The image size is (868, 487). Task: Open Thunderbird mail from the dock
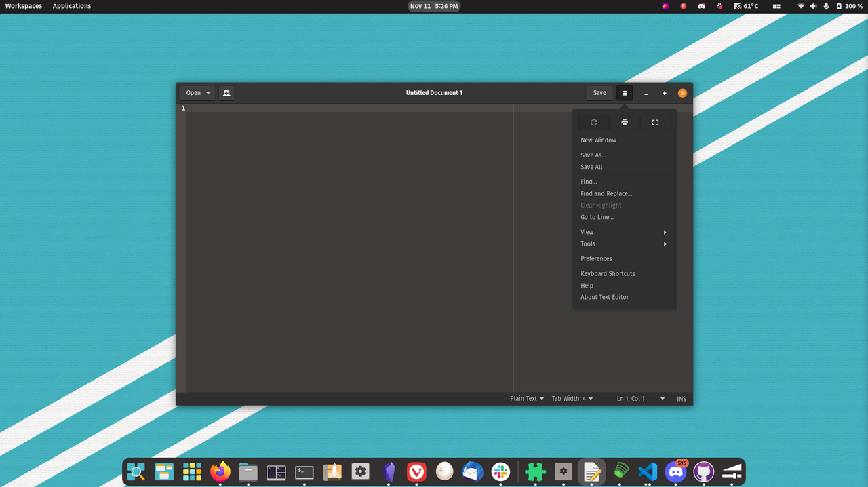[472, 471]
